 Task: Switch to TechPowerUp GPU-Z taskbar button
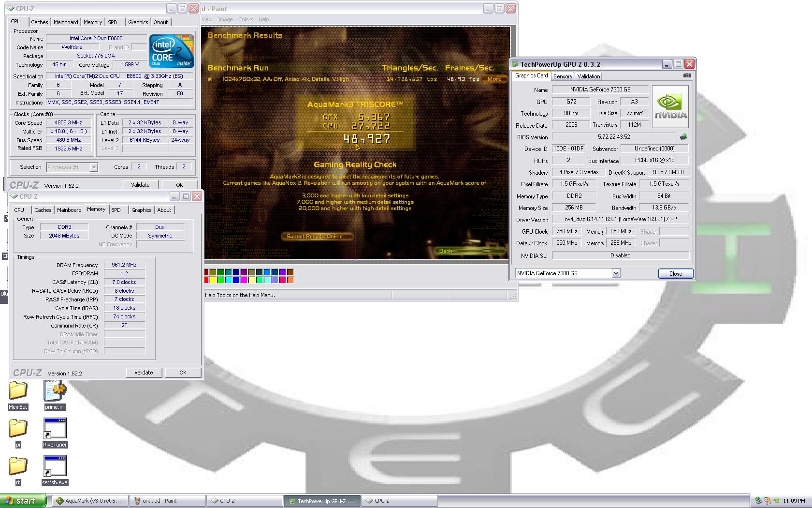click(322, 501)
